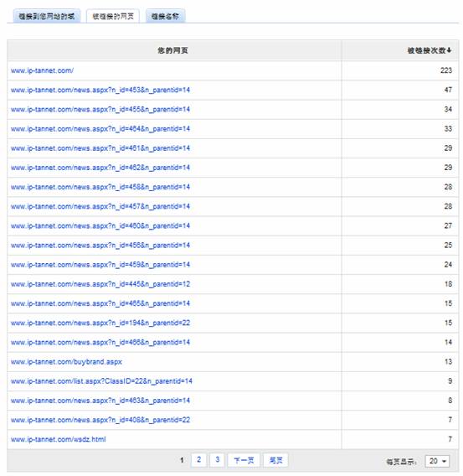Click the link count 34

click(448, 109)
